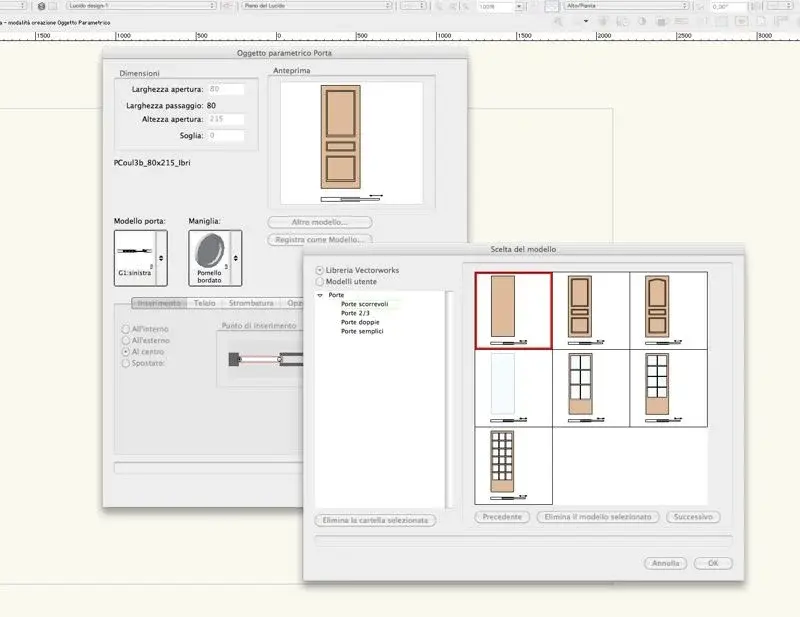Viewport: 800px width, 617px height.
Task: Click the Punto di inserimento wall diagram
Action: [265, 359]
